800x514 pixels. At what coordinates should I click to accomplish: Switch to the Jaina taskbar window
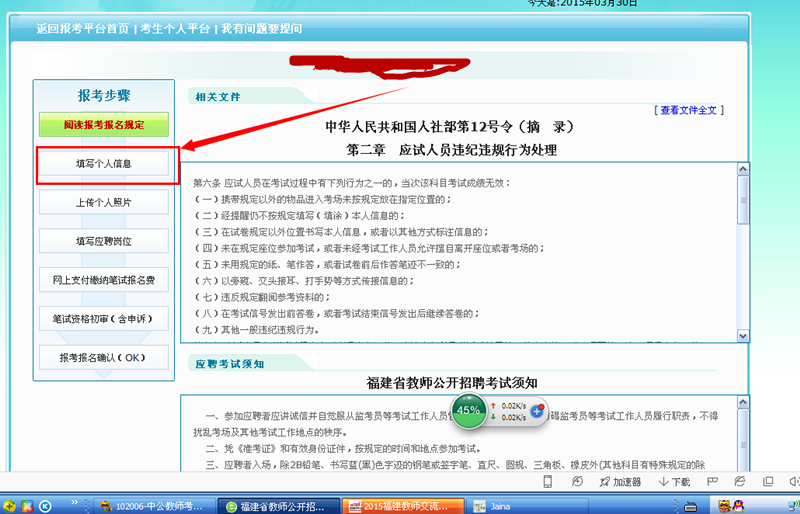pyautogui.click(x=500, y=506)
